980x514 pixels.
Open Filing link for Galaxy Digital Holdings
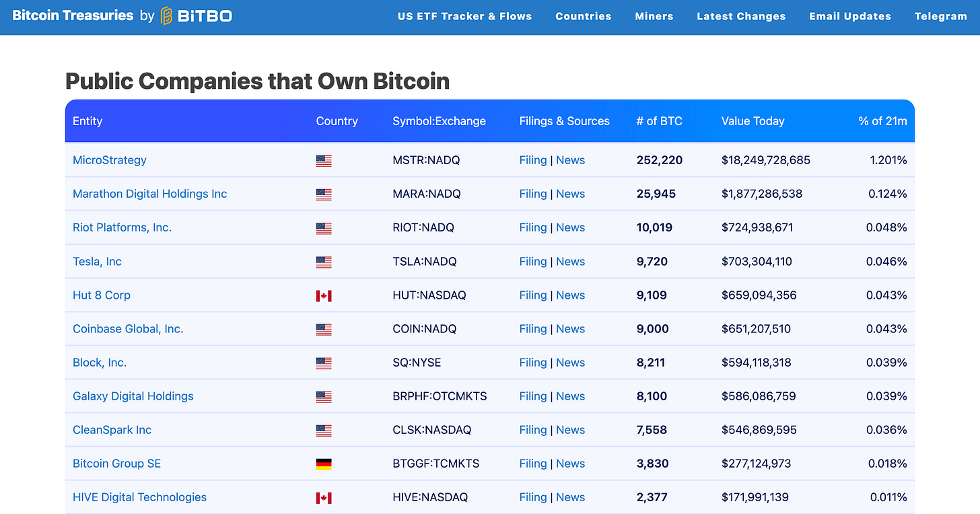point(533,396)
